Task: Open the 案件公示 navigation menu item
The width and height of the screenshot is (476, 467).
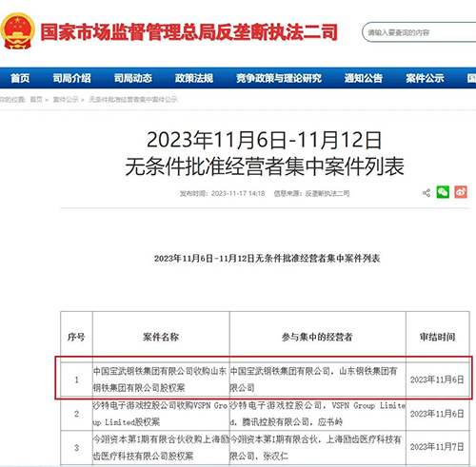Action: (425, 78)
